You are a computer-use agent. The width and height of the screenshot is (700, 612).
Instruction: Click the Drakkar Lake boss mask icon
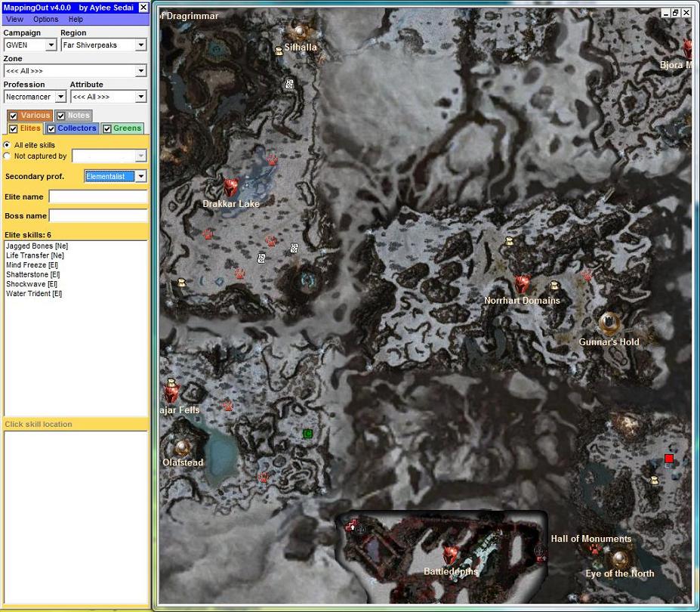[x=230, y=187]
